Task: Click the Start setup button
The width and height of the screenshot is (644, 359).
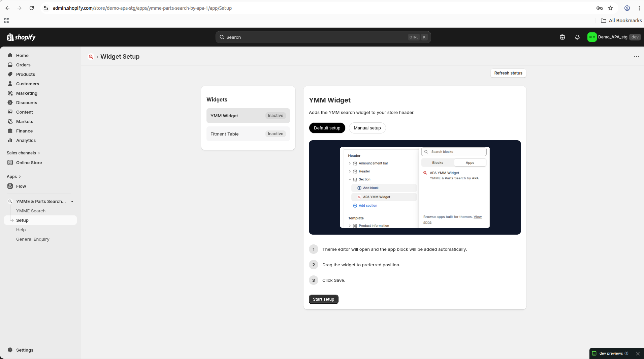Action: tap(323, 299)
